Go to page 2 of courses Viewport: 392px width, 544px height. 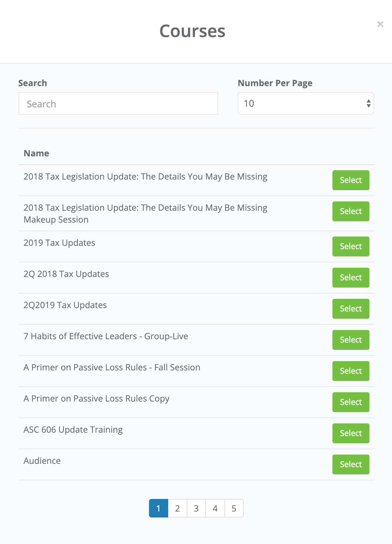click(177, 508)
